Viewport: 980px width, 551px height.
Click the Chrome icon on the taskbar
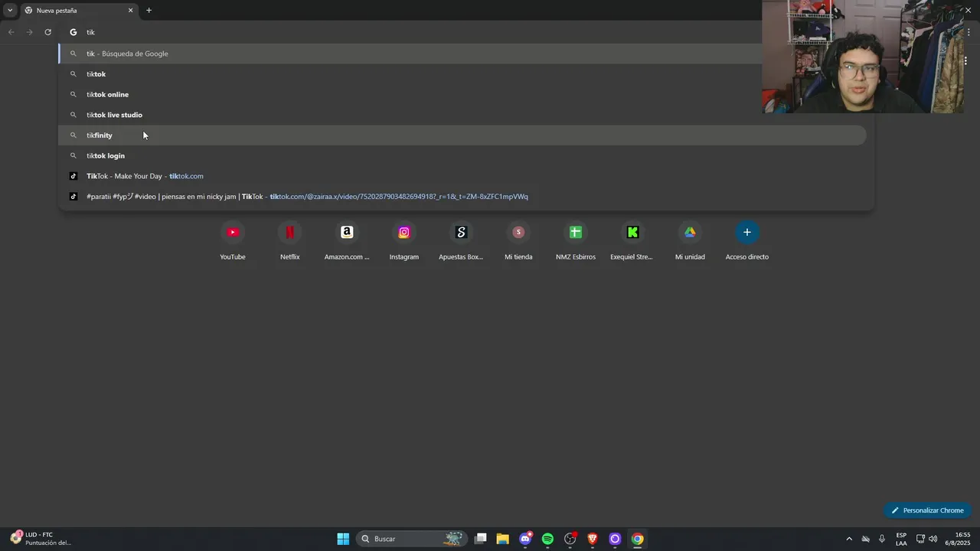coord(637,539)
